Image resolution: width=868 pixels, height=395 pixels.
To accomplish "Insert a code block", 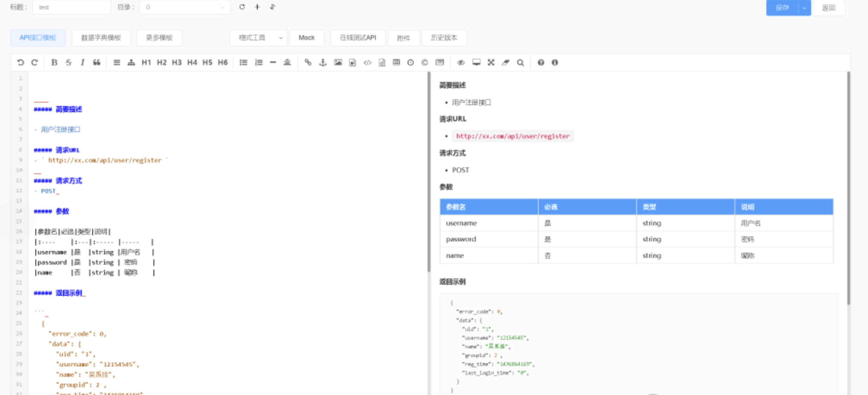I will pos(382,63).
